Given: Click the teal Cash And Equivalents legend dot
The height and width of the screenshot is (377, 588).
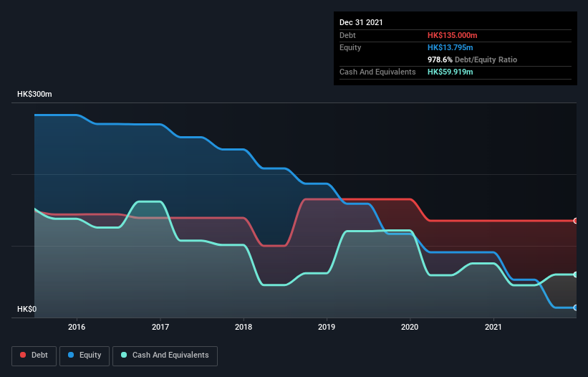Looking at the screenshot, I should pyautogui.click(x=124, y=355).
